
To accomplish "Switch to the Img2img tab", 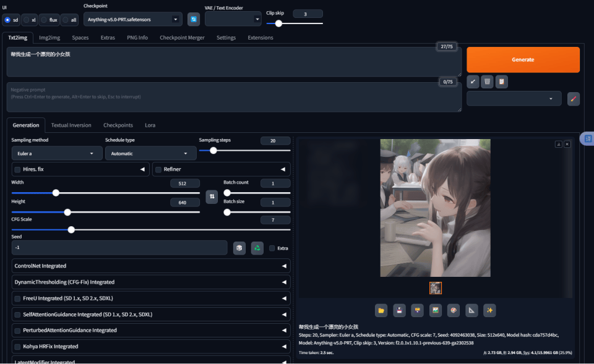I will click(x=49, y=38).
